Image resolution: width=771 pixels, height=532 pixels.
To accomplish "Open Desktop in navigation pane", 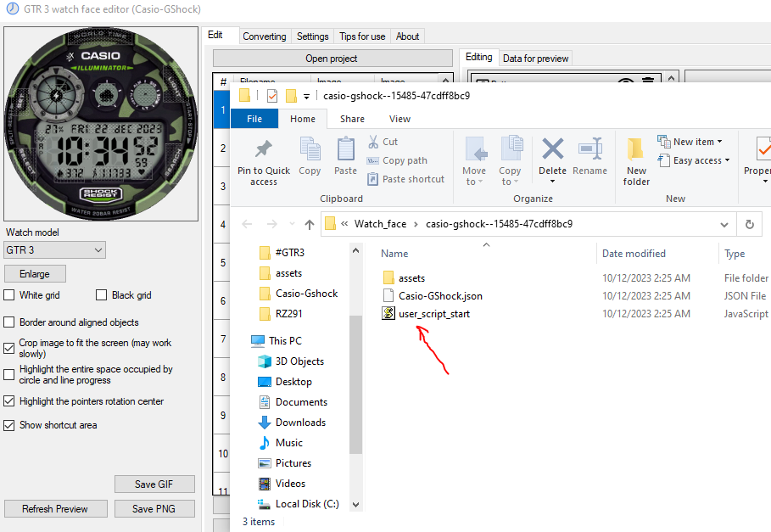I will pyautogui.click(x=285, y=382).
